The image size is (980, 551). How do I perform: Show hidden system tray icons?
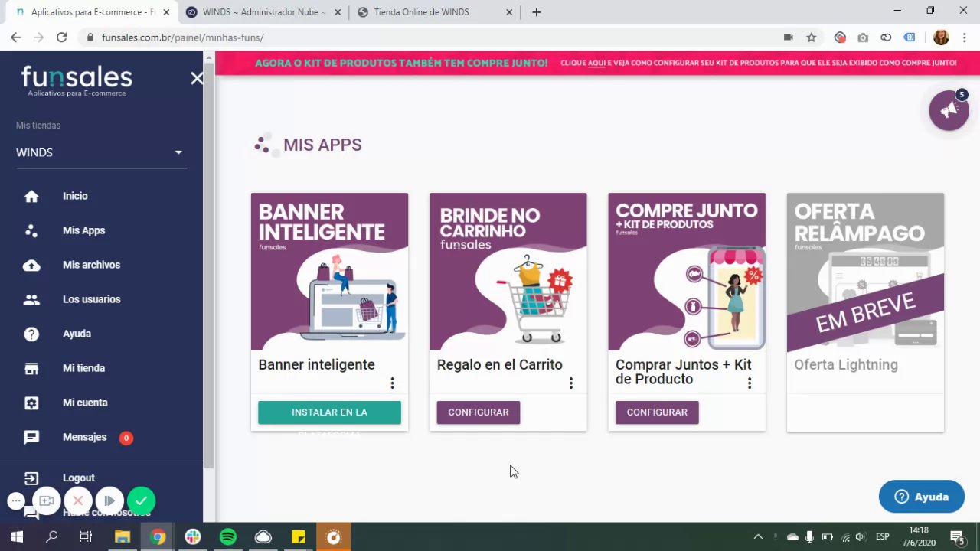[x=758, y=536]
